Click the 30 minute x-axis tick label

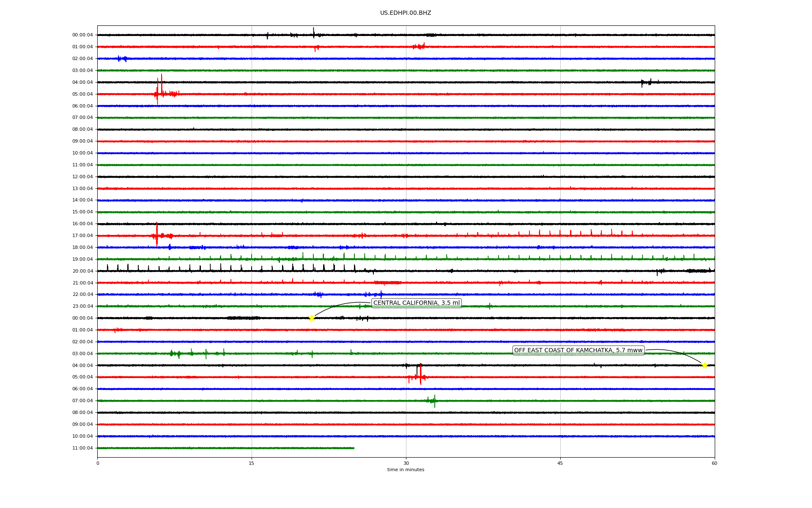click(406, 463)
